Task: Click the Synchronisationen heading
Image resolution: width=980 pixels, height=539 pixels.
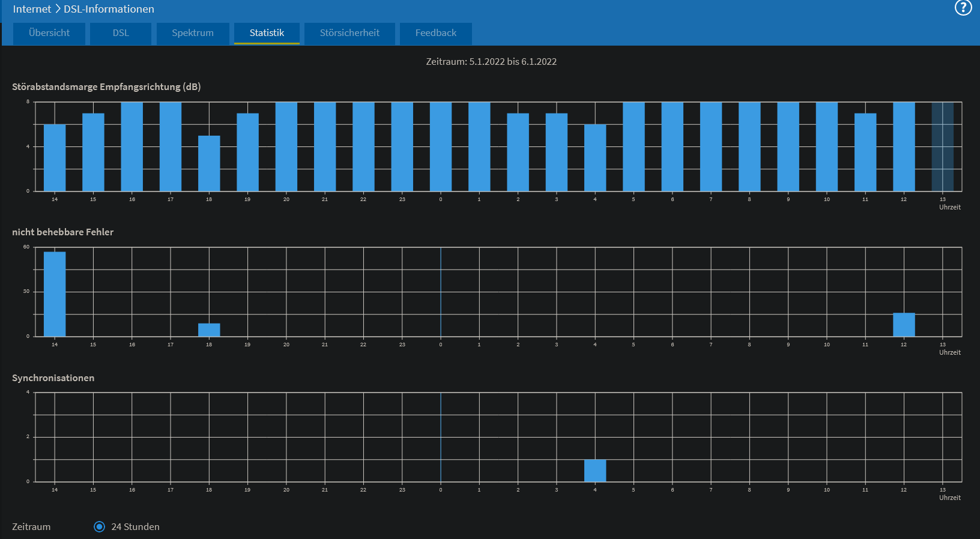Action: point(53,378)
